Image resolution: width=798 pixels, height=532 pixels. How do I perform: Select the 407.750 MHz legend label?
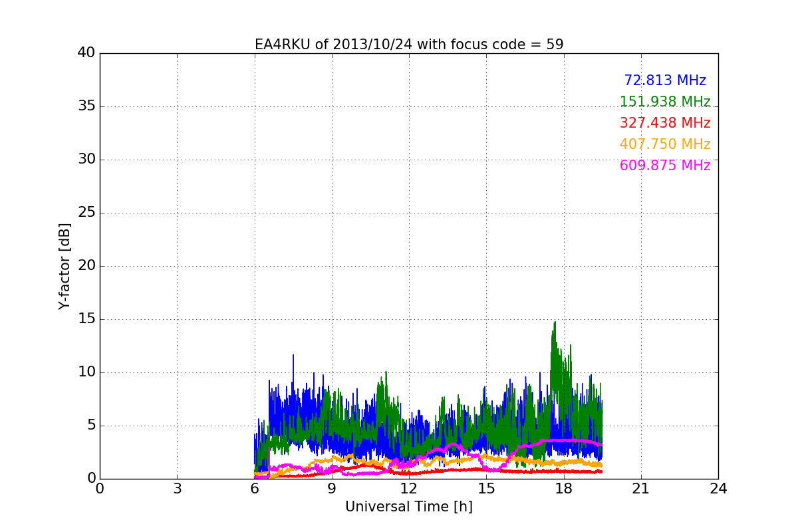coord(665,144)
